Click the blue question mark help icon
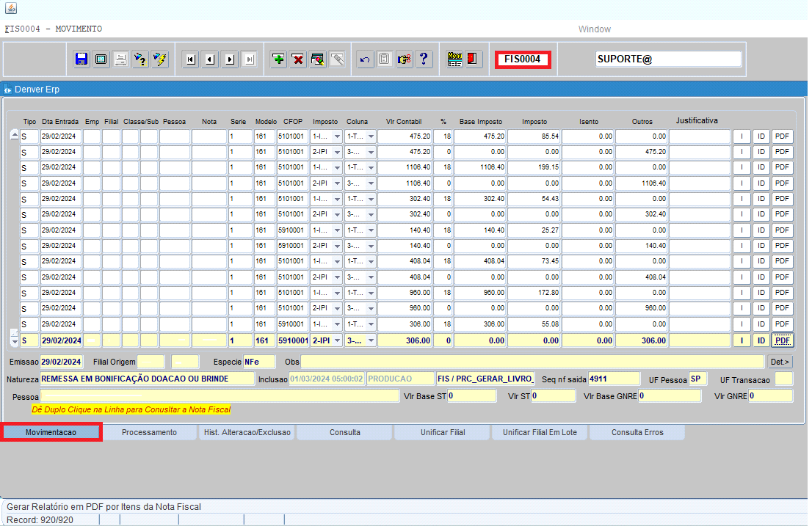This screenshot has width=812, height=529. tap(424, 59)
